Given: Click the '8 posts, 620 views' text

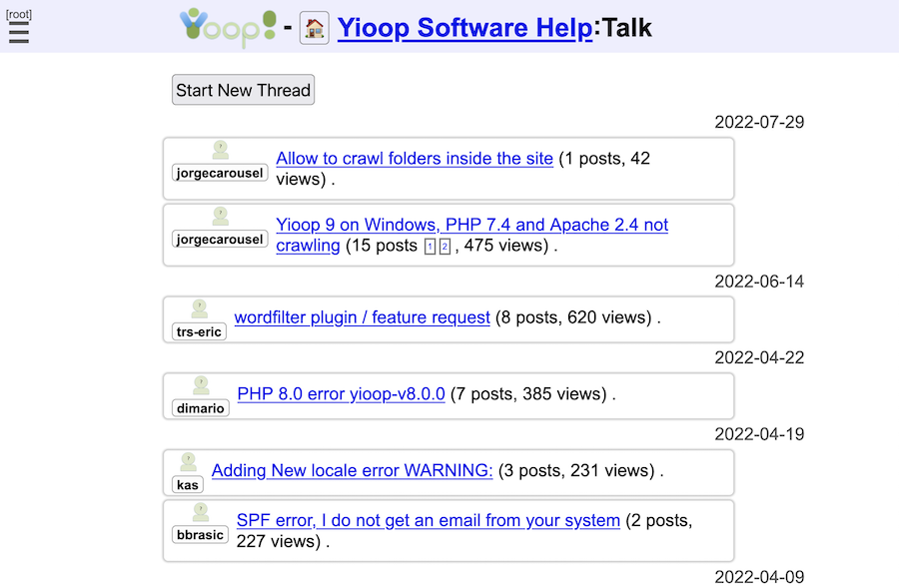Looking at the screenshot, I should pyautogui.click(x=573, y=317).
